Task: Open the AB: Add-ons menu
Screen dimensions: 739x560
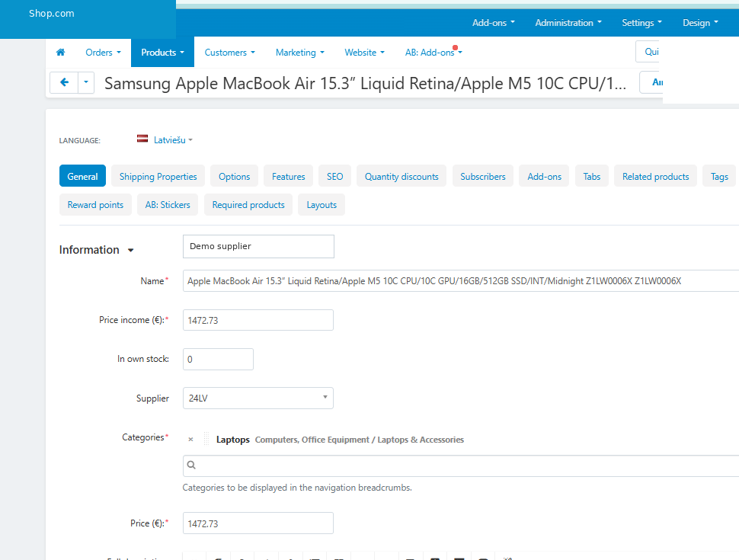Action: click(433, 53)
